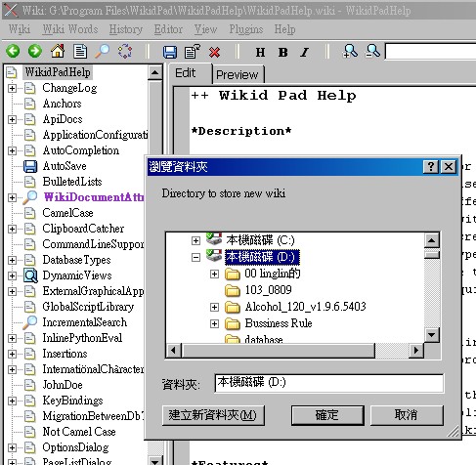
Task: Click wiki tree scroll up arrow
Action: (x=155, y=72)
